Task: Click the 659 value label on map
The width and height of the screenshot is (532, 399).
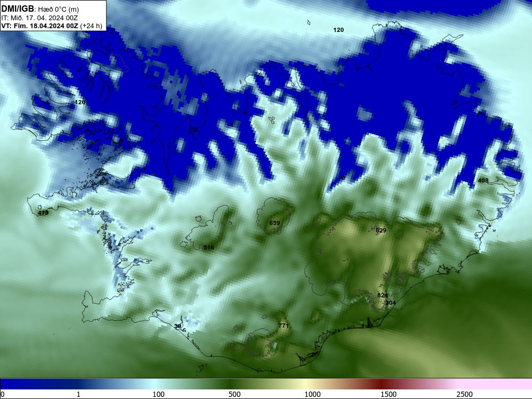Action: pyautogui.click(x=275, y=223)
